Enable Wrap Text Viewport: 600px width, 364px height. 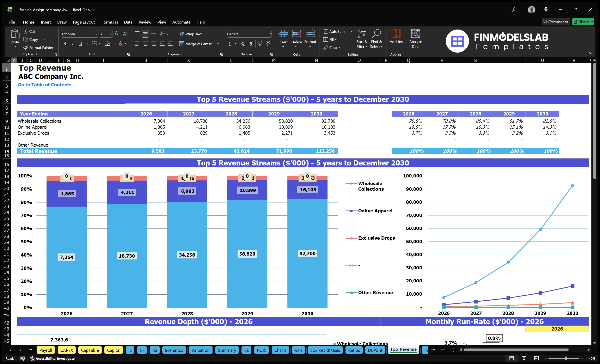tap(191, 34)
